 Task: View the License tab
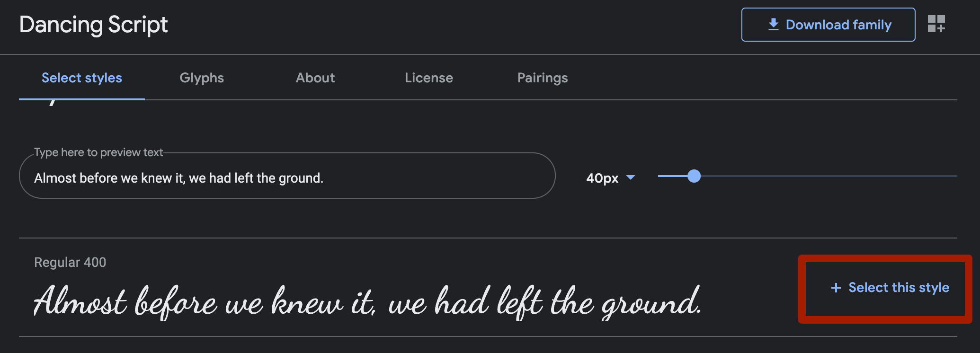(429, 78)
